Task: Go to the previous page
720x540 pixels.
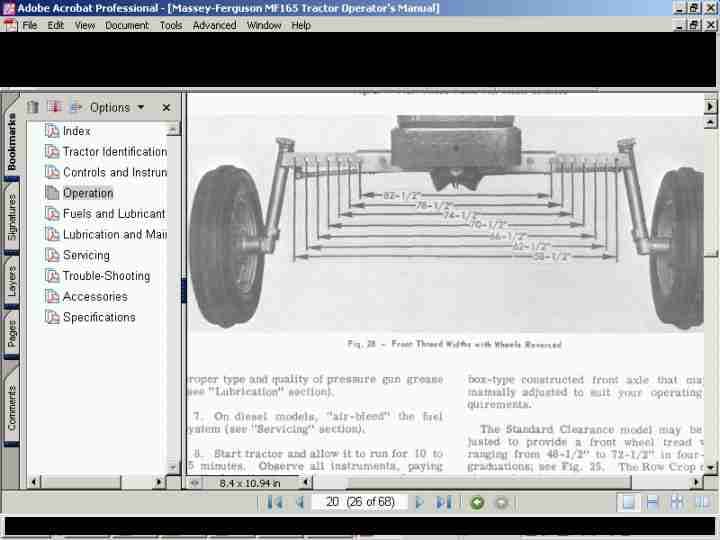Action: pos(300,502)
